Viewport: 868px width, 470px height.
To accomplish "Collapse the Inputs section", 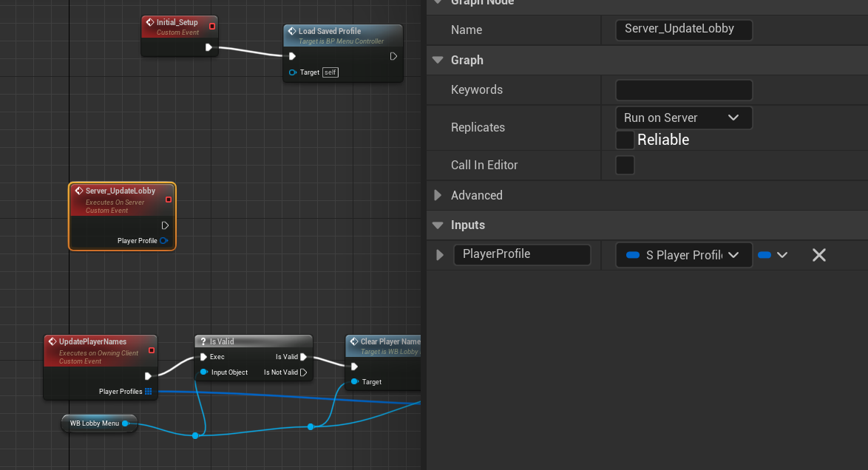I will pyautogui.click(x=438, y=225).
